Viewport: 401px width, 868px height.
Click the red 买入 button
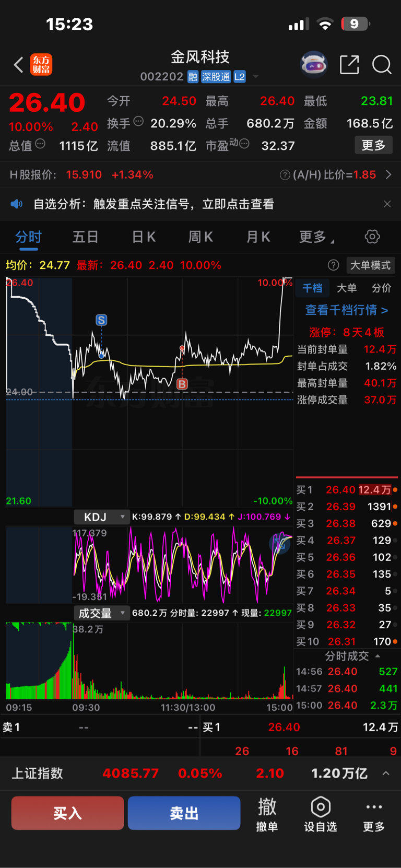pos(68,813)
